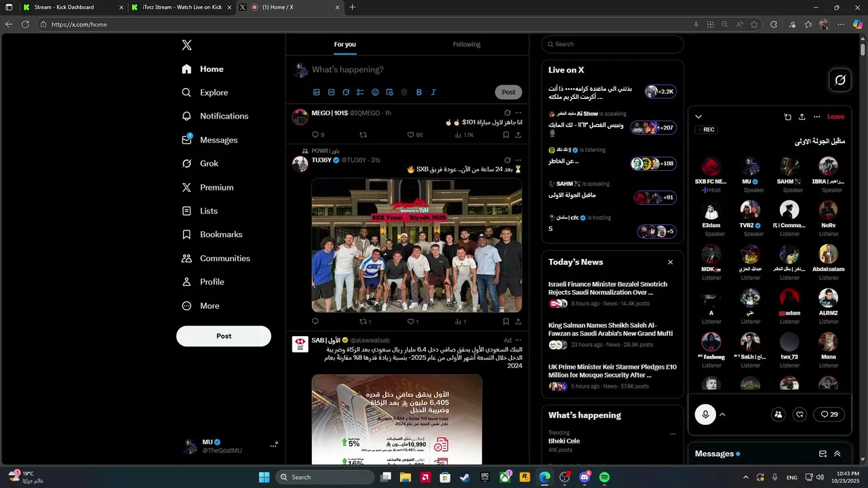Open Microsoft Edge in the taskbar

545,477
